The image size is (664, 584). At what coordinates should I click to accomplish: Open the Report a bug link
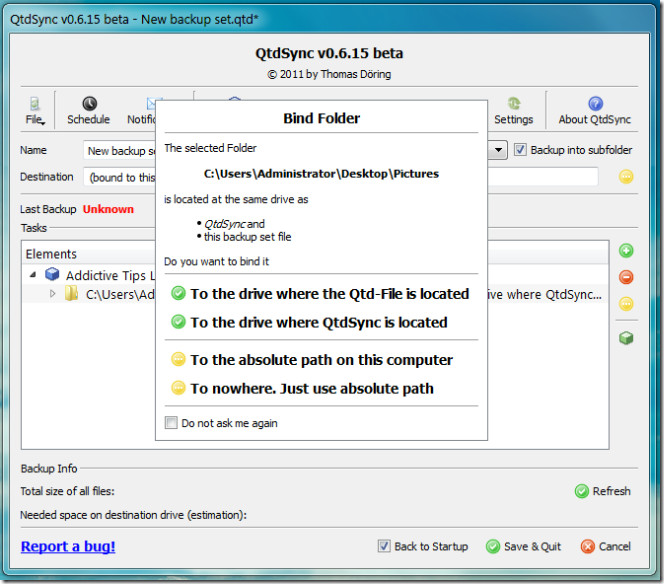[x=68, y=546]
